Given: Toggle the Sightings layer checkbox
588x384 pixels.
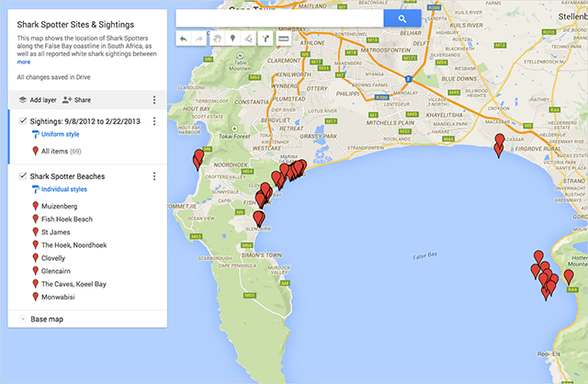Looking at the screenshot, I should click(23, 120).
